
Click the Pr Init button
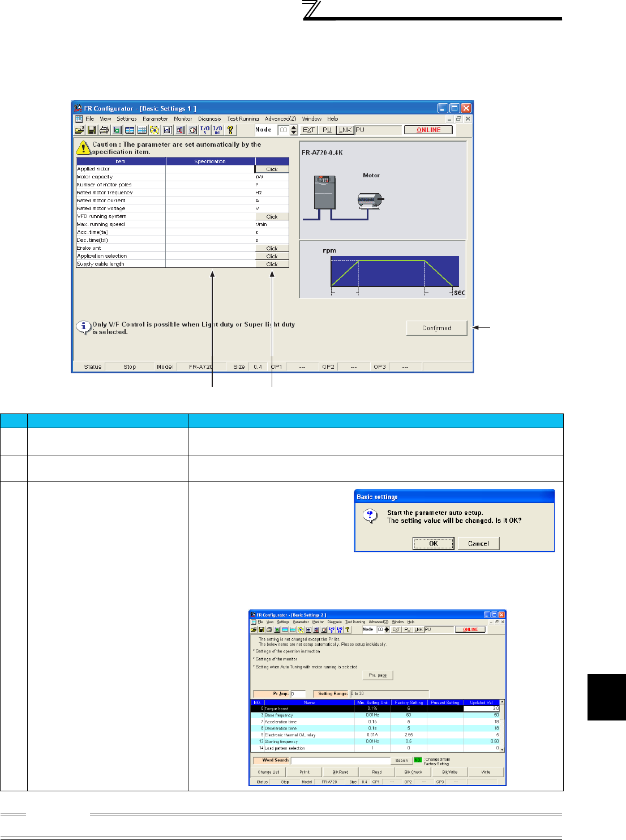[x=305, y=772]
